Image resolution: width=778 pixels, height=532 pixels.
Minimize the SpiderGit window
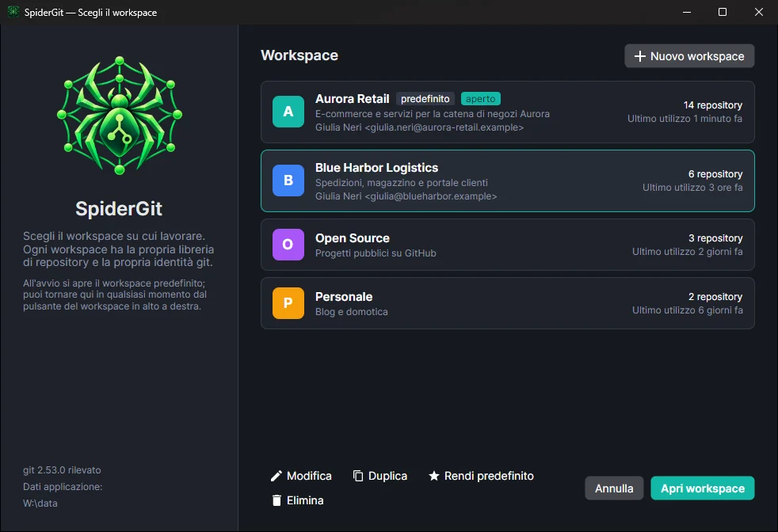click(687, 12)
